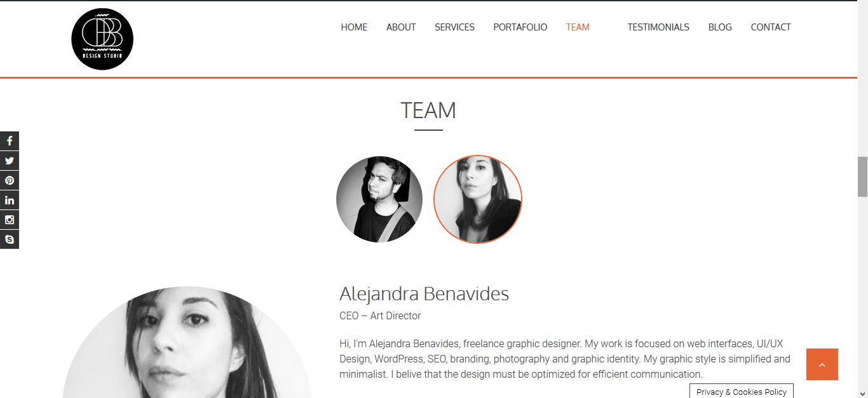Open the Facebook social sidebar icon
Viewport: 868px width, 398px height.
(x=10, y=141)
